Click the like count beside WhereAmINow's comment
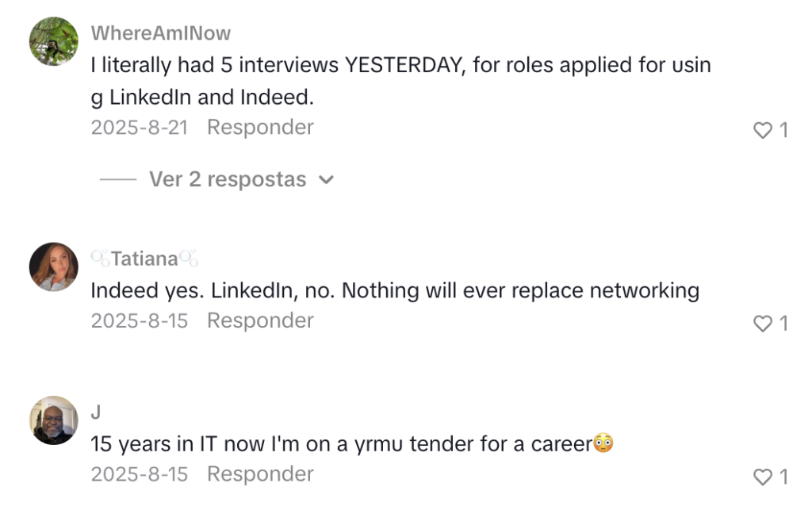This screenshot has width=812, height=514. (783, 130)
